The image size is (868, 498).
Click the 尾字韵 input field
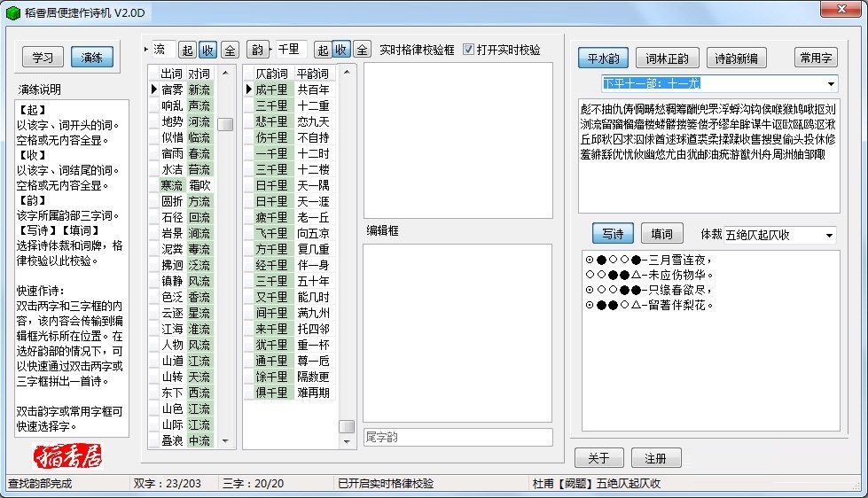point(457,437)
